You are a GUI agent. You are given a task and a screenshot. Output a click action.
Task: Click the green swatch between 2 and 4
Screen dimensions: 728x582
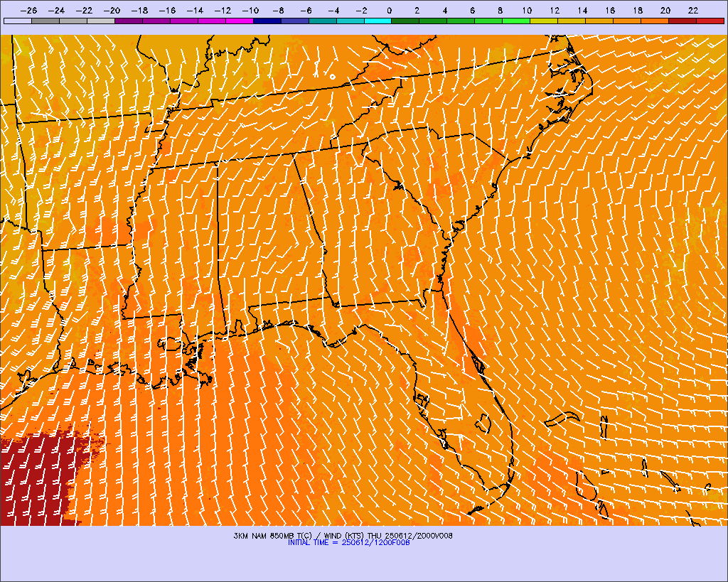click(433, 21)
